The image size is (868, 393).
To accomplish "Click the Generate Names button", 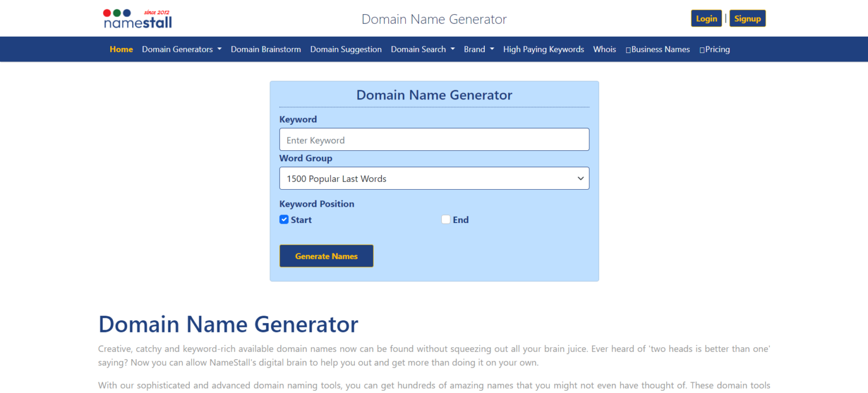I will [326, 256].
